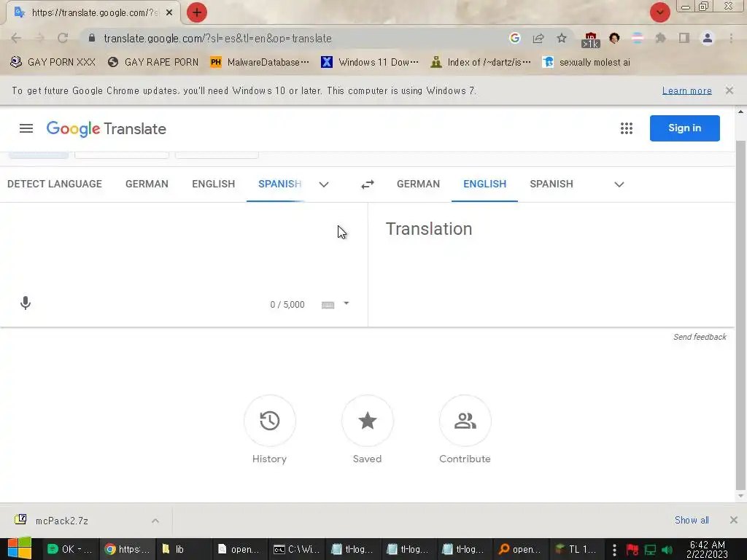Open the tab search dropdown
Screen dimensions: 747x560
pos(659,12)
